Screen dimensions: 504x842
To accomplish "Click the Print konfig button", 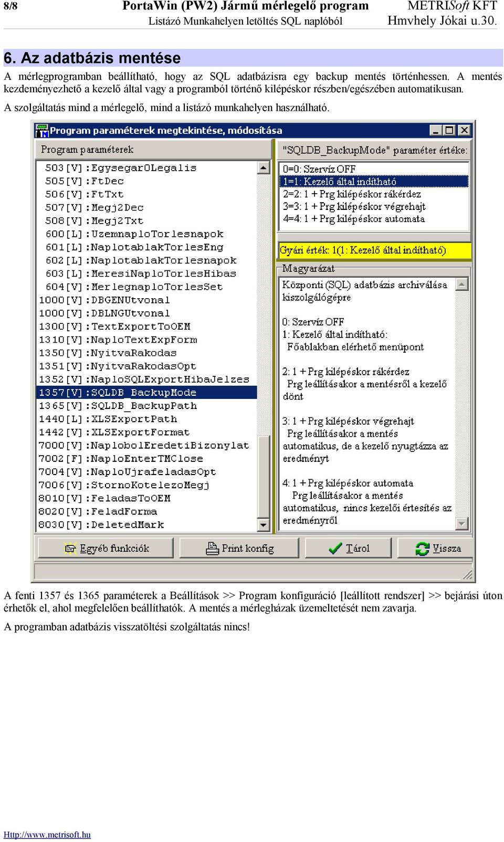I will (x=239, y=549).
